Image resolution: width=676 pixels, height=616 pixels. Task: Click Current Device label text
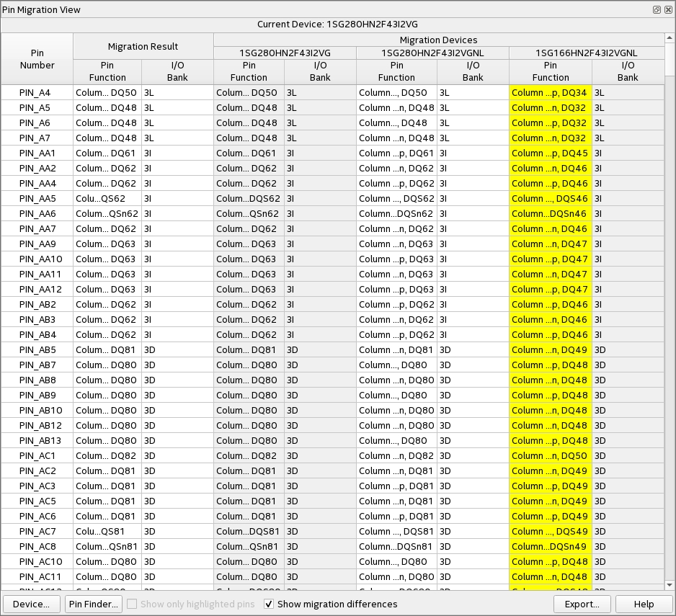337,24
